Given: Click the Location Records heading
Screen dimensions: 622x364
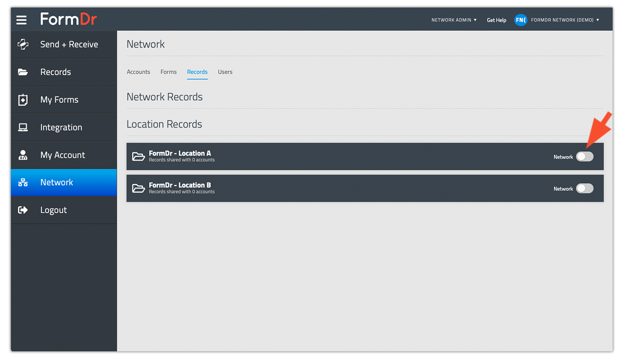Looking at the screenshot, I should [x=164, y=124].
